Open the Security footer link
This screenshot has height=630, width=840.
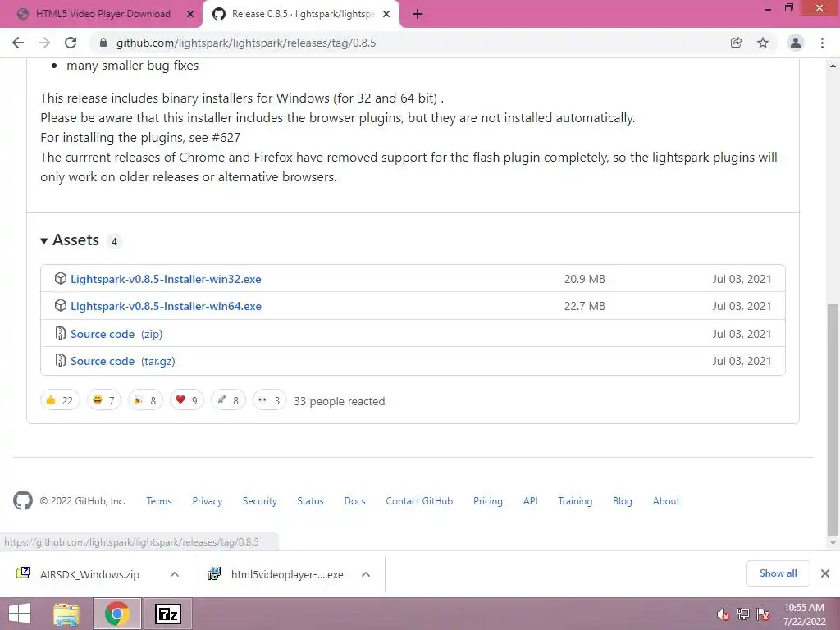(260, 501)
